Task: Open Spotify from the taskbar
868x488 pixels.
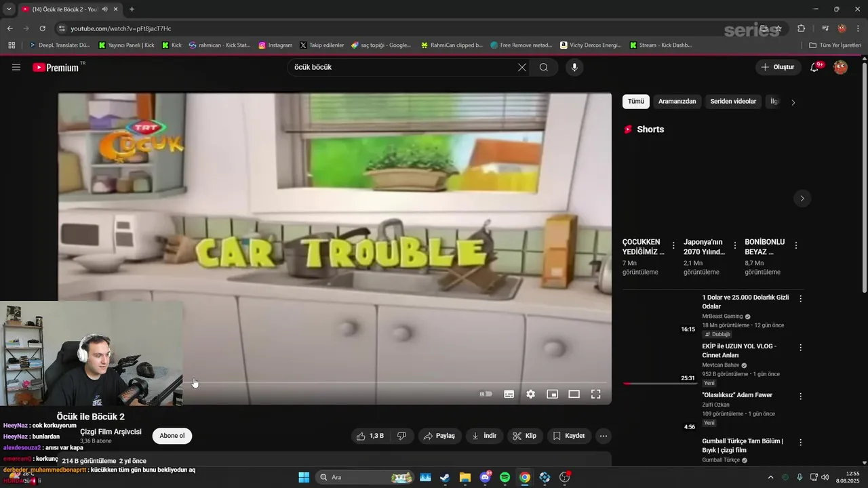Action: (505, 477)
